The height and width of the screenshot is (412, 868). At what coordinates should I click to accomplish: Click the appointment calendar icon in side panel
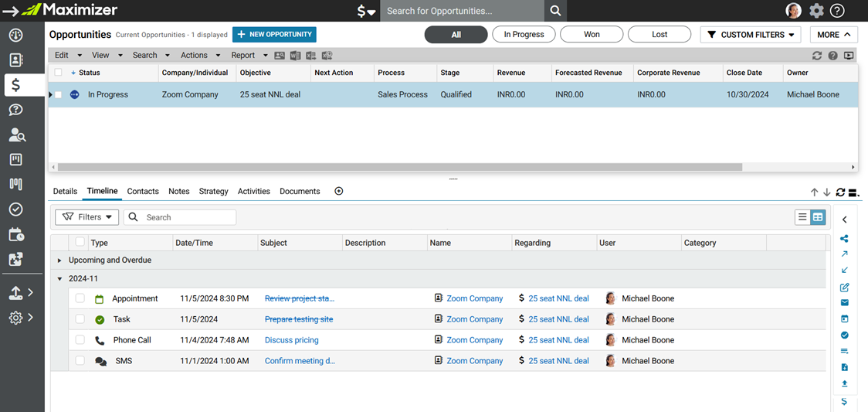click(x=844, y=319)
